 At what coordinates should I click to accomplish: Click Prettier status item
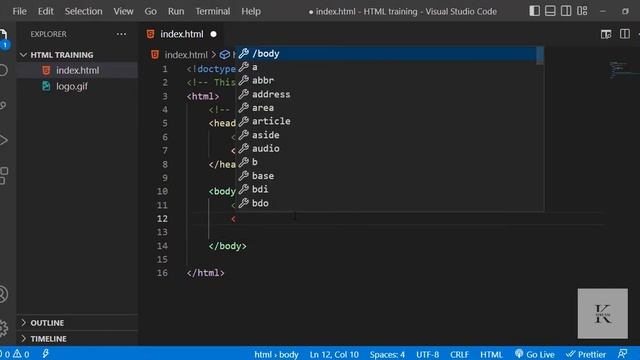(586, 354)
